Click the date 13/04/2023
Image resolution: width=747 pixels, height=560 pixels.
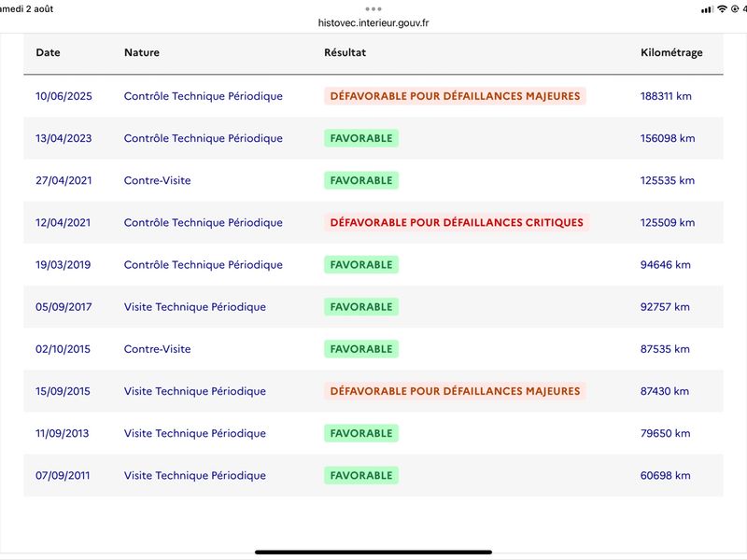[63, 138]
